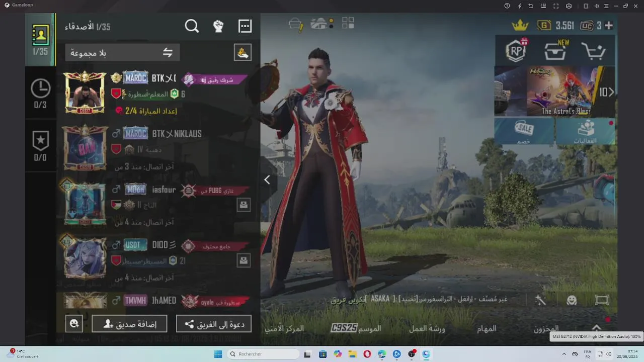Expand the بلا مجموعة group dropdown
This screenshot has height=362, width=644.
(122, 53)
